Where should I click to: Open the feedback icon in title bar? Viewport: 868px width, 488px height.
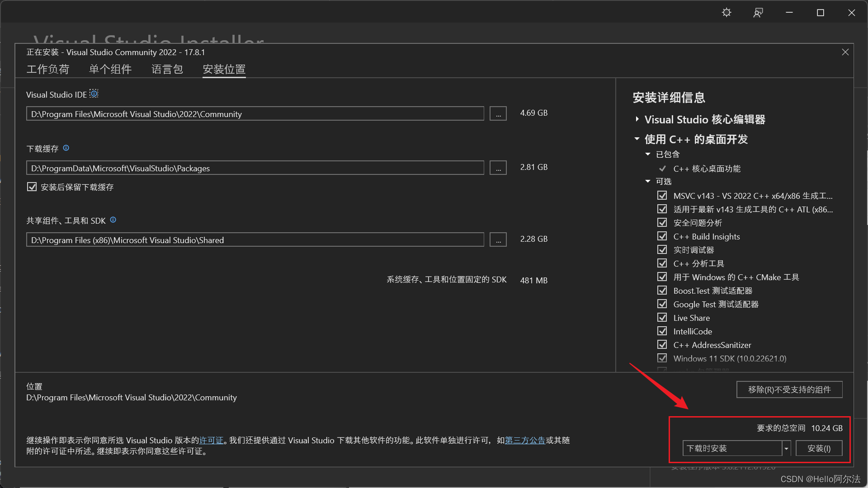[x=758, y=13]
